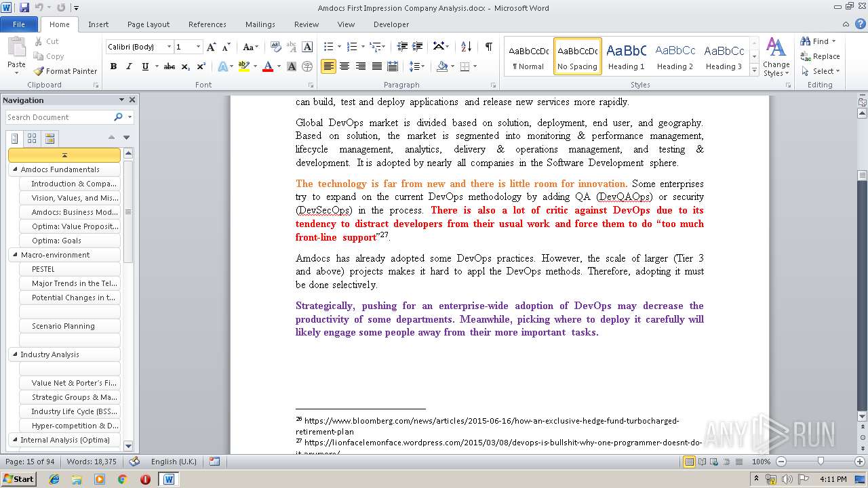Toggle Subscript formatting
This screenshot has height=488, width=868.
[186, 66]
